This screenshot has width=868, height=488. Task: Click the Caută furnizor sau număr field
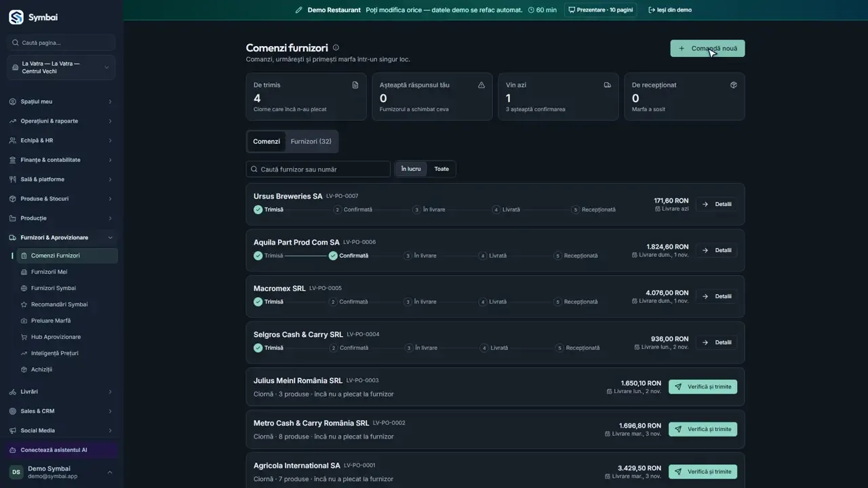[318, 169]
